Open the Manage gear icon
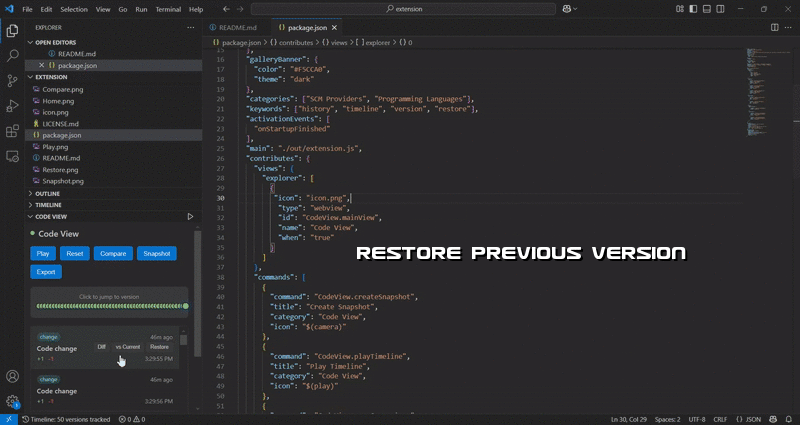 [x=12, y=402]
